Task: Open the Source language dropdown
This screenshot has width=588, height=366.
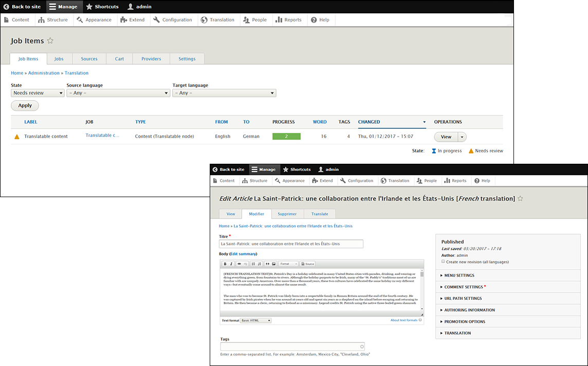Action: coord(118,93)
